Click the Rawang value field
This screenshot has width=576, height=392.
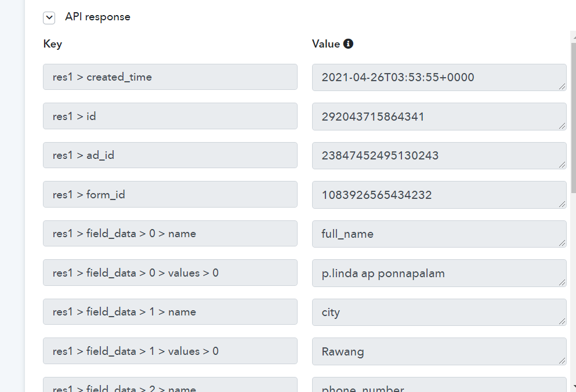pos(439,351)
